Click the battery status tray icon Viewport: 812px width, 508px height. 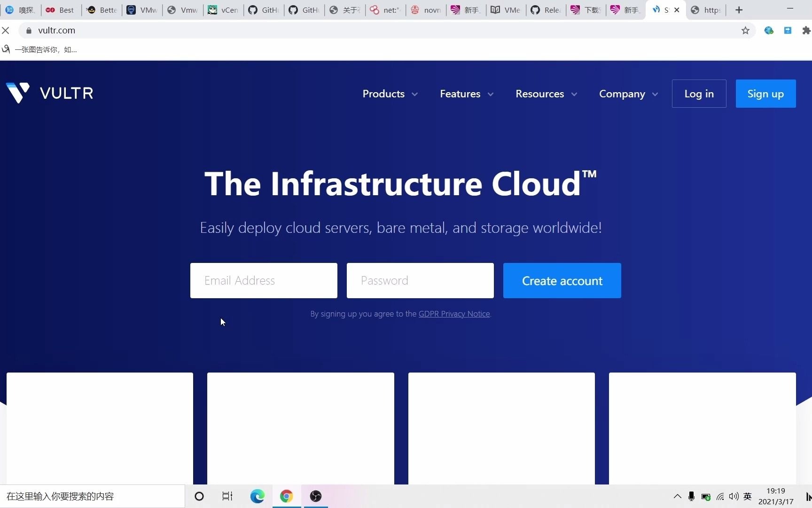point(706,496)
